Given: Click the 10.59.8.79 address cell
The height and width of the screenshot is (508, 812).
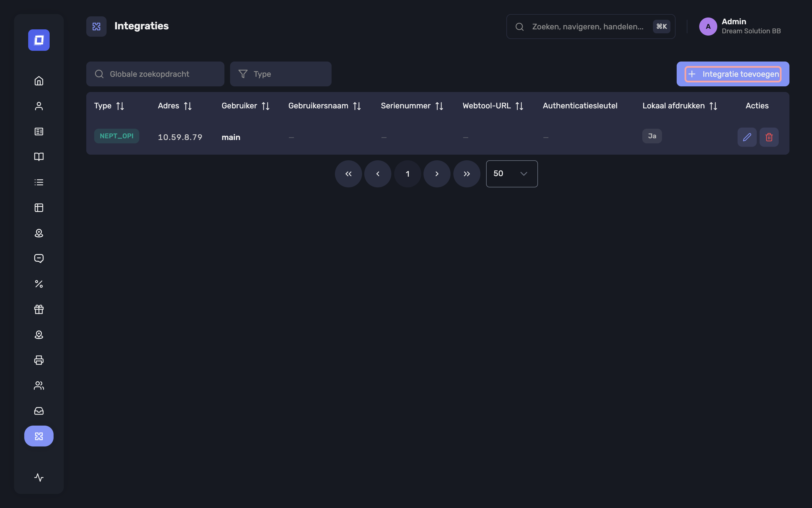Looking at the screenshot, I should coord(180,137).
